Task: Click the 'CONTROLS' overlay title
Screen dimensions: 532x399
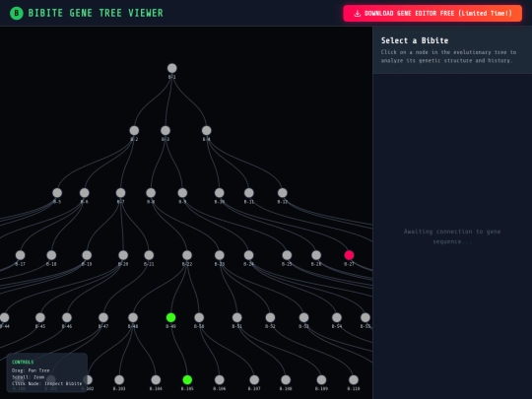Action: pyautogui.click(x=23, y=362)
